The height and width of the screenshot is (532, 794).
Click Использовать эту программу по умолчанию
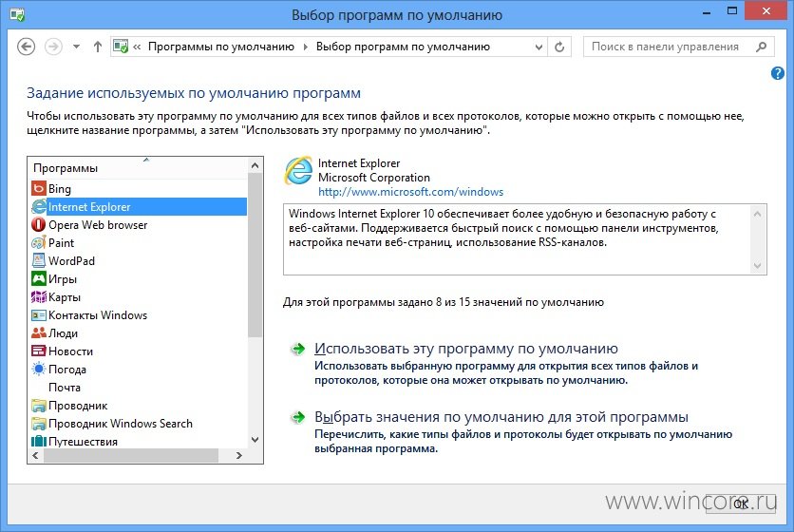[x=466, y=349]
